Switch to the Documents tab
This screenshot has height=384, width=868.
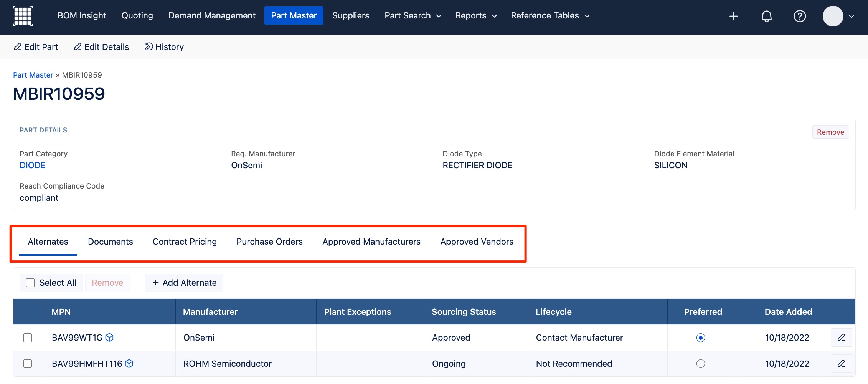111,242
